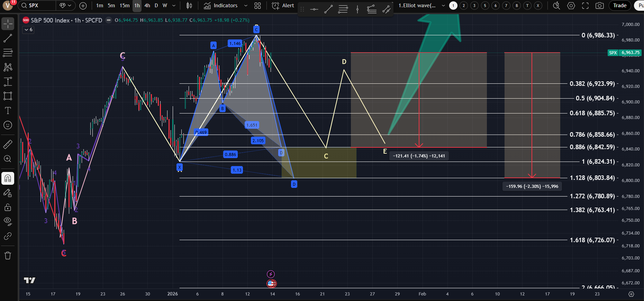This screenshot has width=644, height=301.
Task: Switch to the 4h timeframe
Action: tap(147, 6)
